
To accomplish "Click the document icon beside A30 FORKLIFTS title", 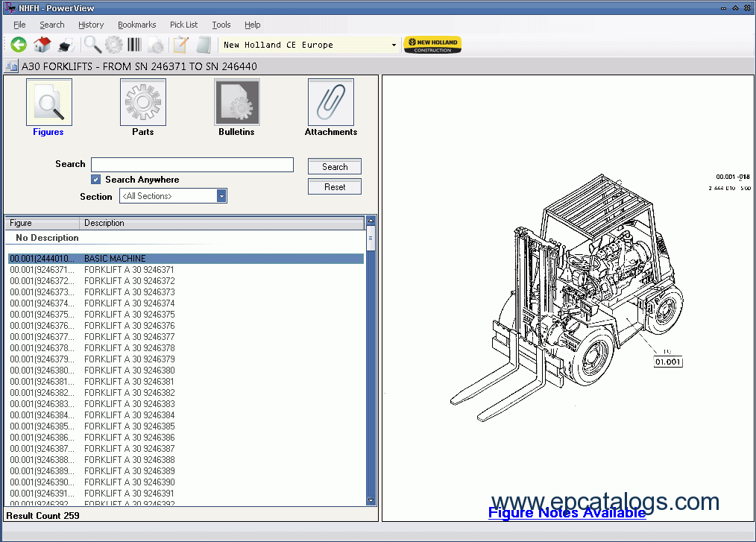I will pyautogui.click(x=11, y=66).
